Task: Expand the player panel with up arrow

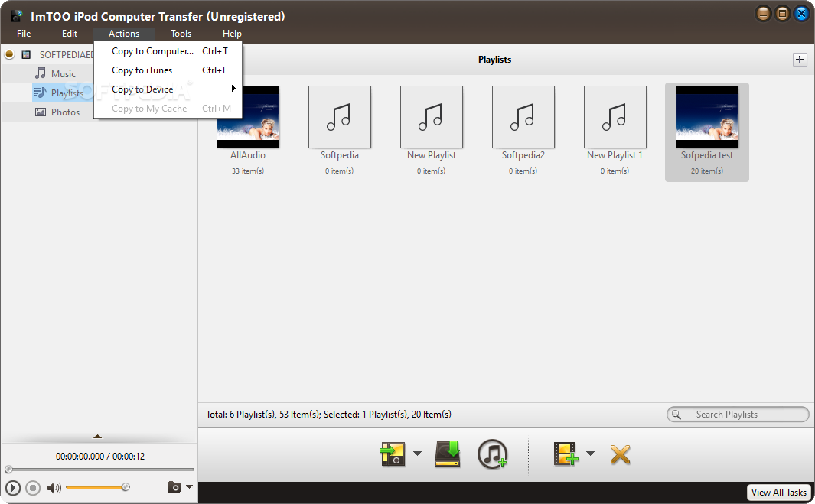Action: pos(97,437)
